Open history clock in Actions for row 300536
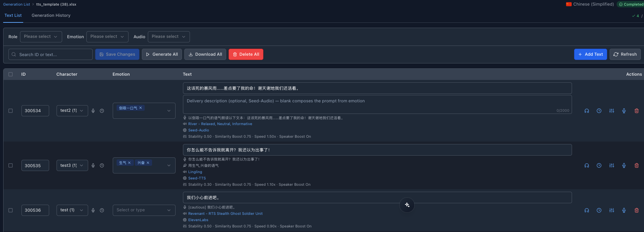The width and height of the screenshot is (644, 232). pos(599,210)
